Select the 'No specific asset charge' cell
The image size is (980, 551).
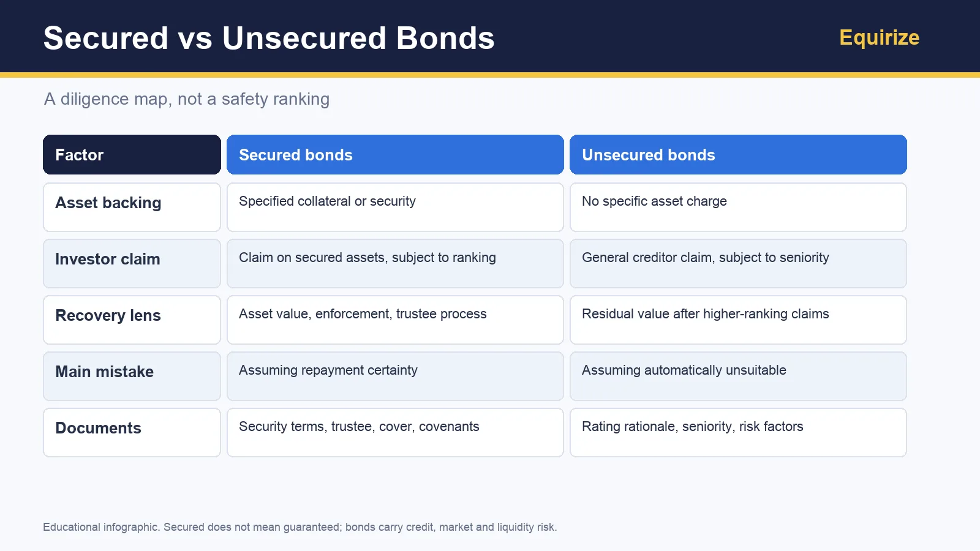738,207
